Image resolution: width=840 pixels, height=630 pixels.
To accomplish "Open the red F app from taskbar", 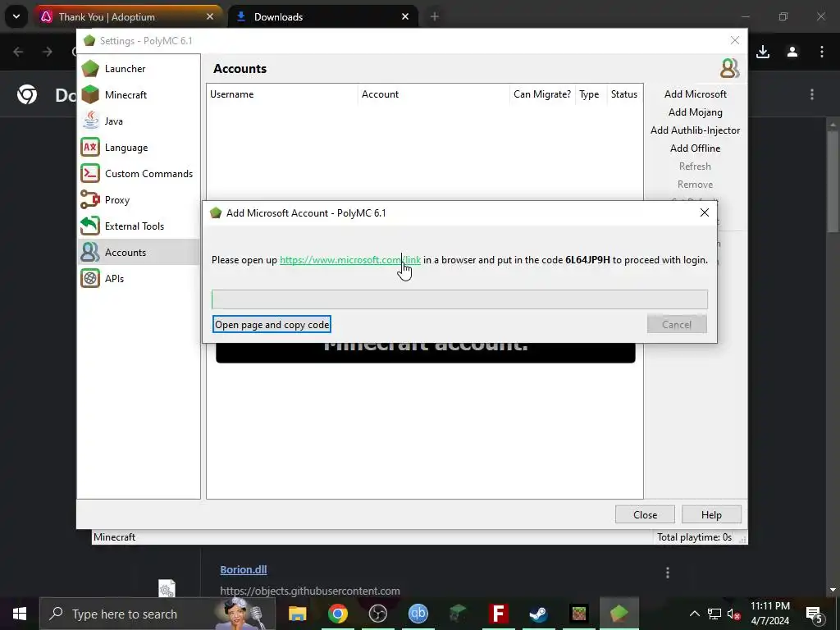I will (498, 614).
